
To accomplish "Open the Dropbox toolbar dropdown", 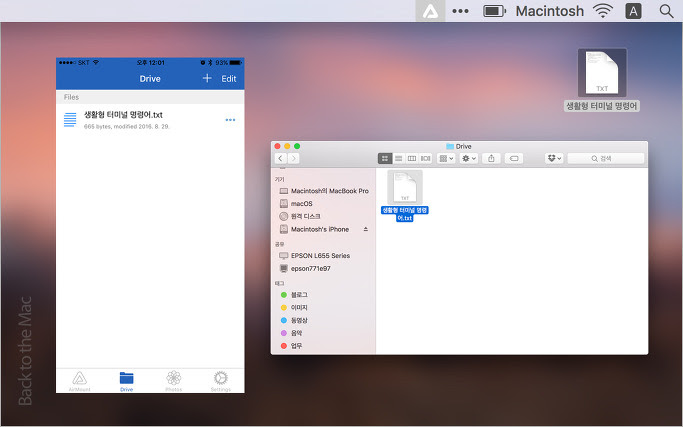I will pyautogui.click(x=554, y=159).
